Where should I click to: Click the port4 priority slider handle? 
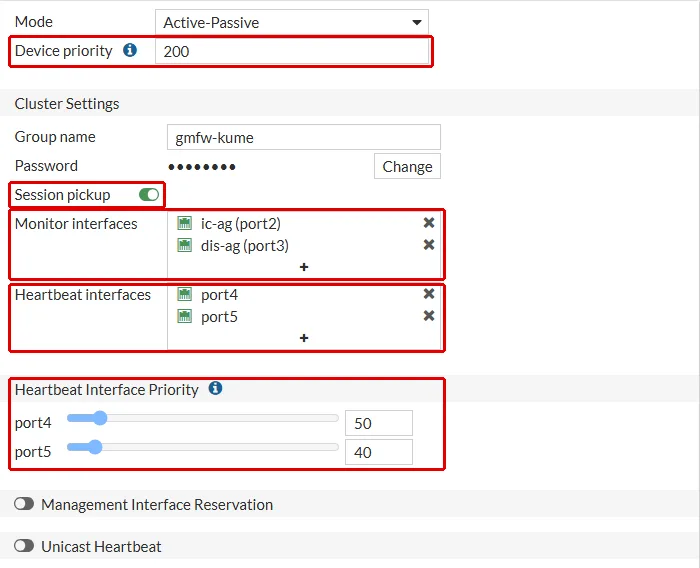click(100, 418)
